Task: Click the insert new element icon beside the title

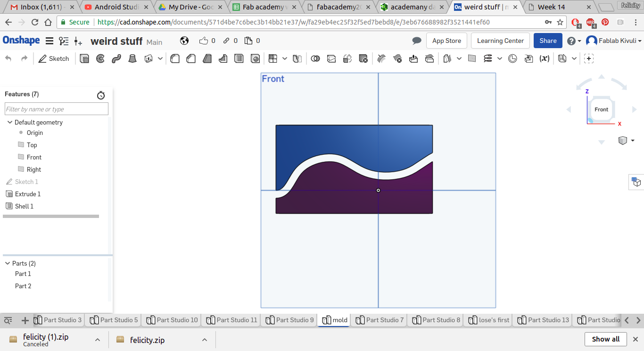Action: (78, 41)
